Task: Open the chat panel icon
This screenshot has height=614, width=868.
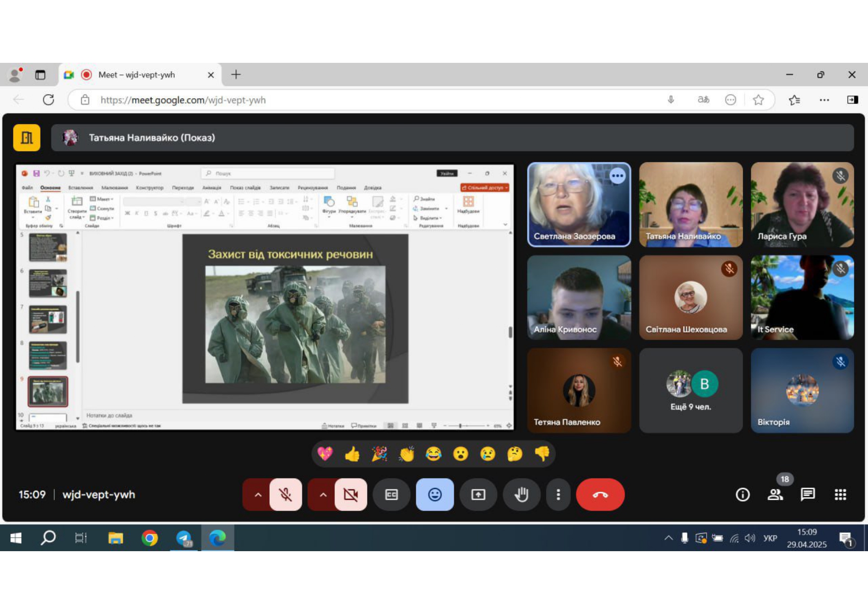Action: click(808, 494)
